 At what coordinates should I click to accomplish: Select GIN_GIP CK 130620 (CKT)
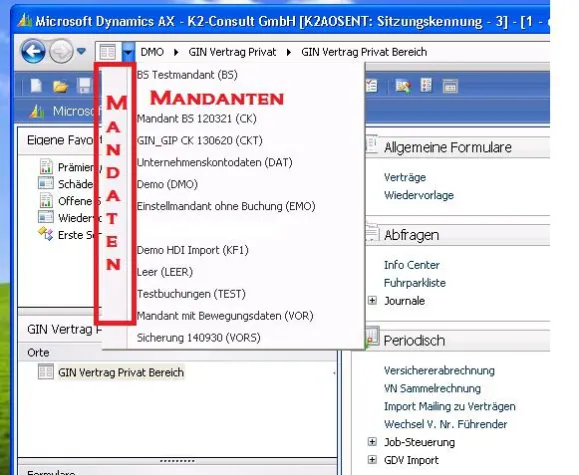[199, 141]
